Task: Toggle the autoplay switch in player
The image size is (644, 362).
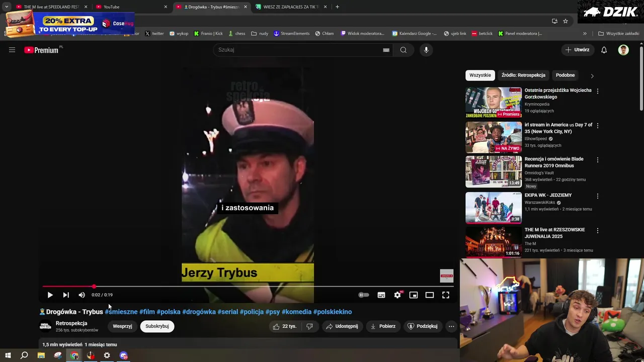Action: click(x=363, y=295)
